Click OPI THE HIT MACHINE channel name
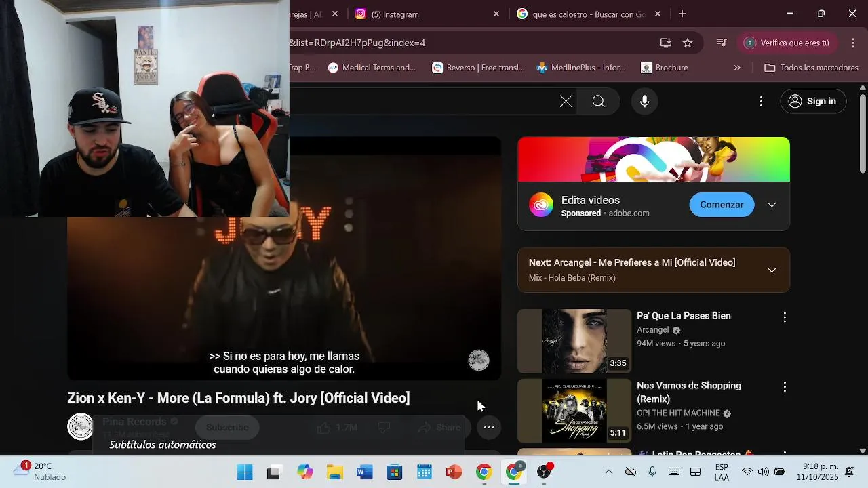Viewport: 868px width, 488px height. click(x=678, y=413)
